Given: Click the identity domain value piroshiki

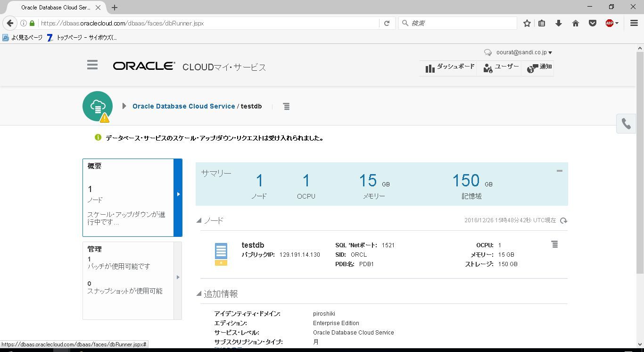Looking at the screenshot, I should point(324,314).
